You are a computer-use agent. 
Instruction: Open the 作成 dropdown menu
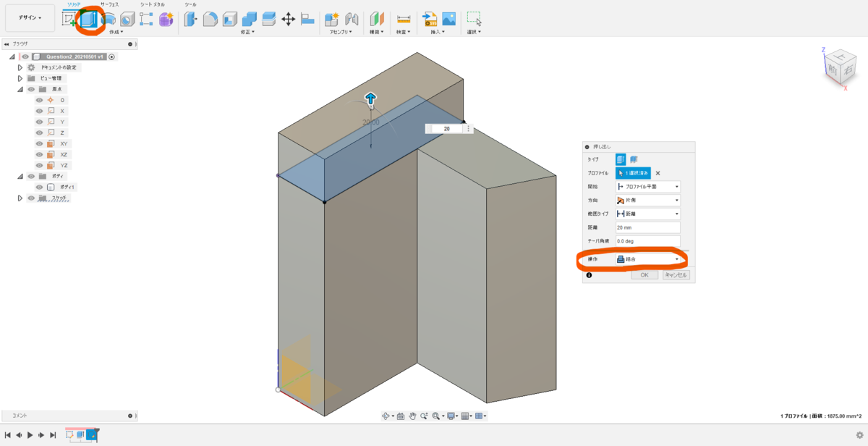(116, 32)
